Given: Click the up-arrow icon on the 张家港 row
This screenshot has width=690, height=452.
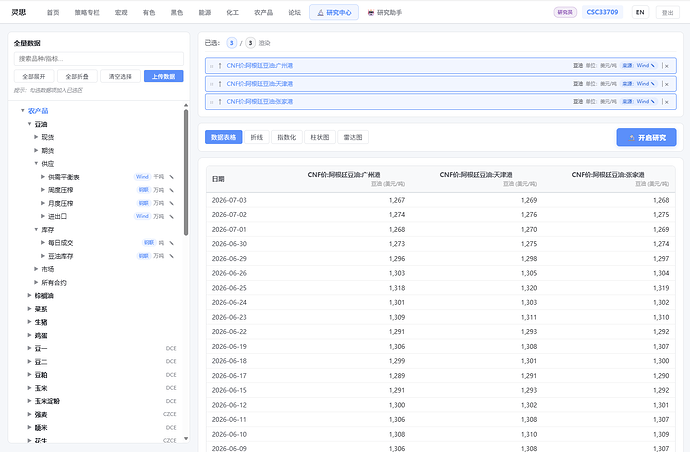Looking at the screenshot, I should (x=220, y=102).
